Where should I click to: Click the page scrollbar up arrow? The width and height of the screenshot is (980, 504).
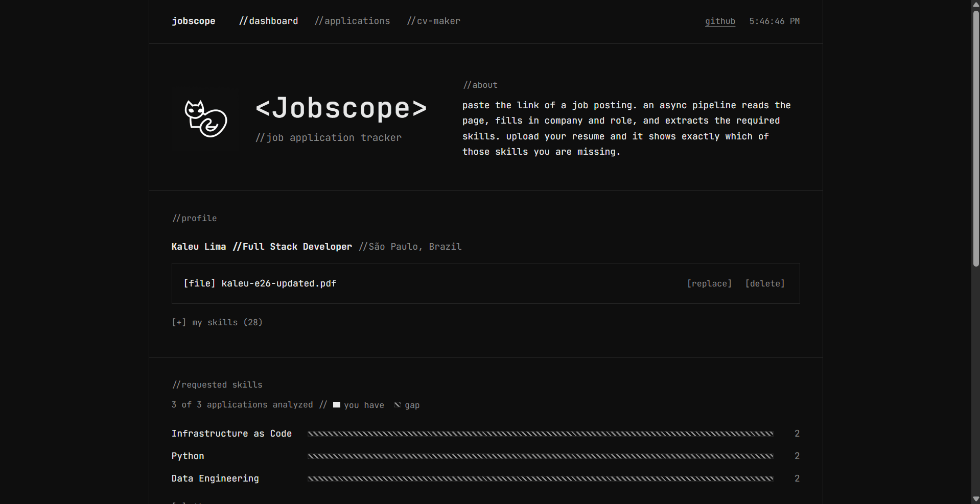976,5
